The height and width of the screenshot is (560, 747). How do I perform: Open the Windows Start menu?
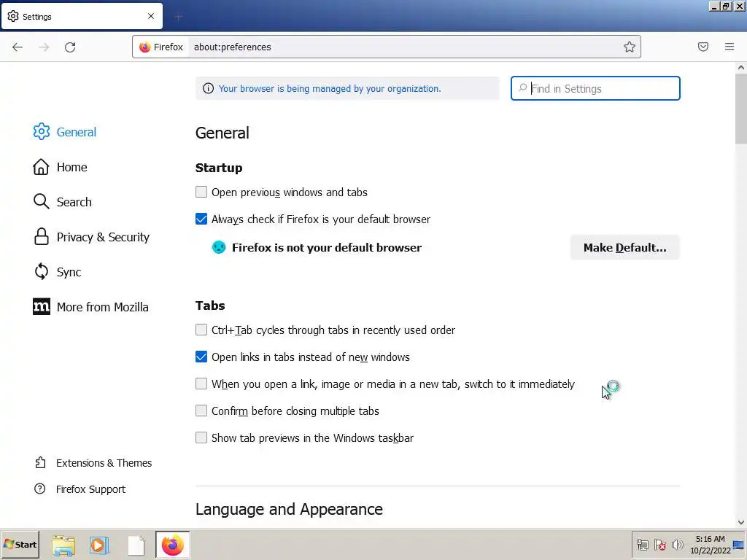click(20, 545)
